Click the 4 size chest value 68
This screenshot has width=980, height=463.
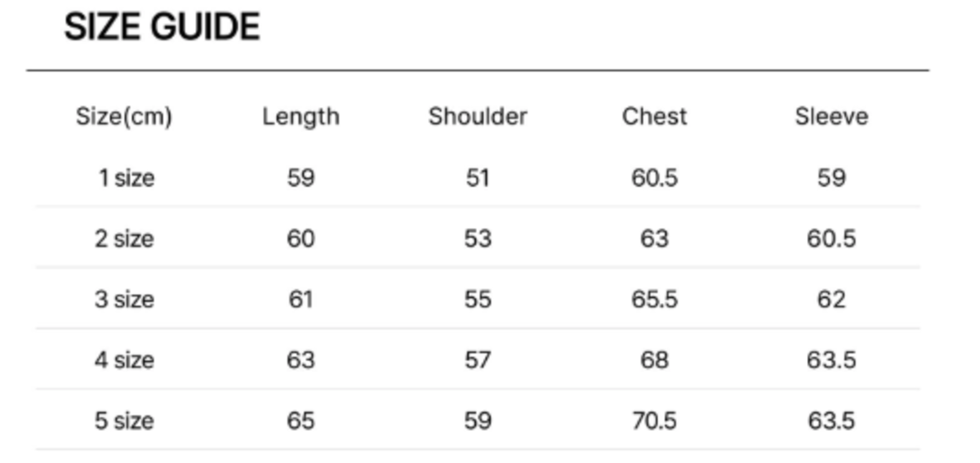click(654, 359)
